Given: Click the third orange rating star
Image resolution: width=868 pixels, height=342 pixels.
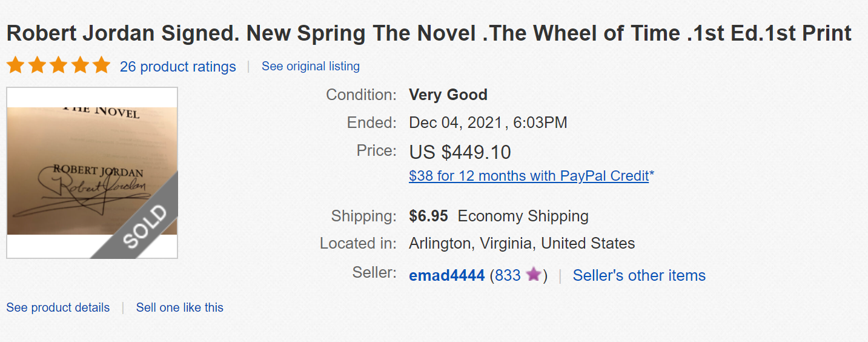Looking at the screenshot, I should coord(58,65).
